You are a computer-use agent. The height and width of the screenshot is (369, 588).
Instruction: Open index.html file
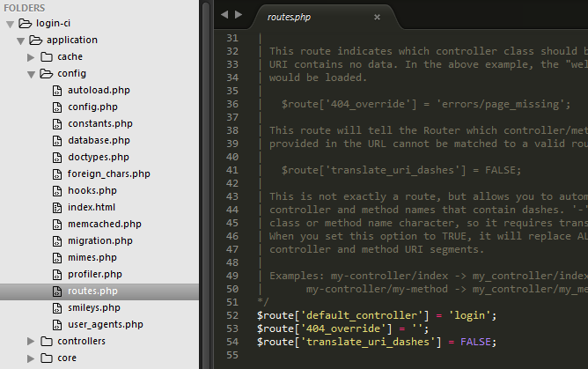point(92,207)
